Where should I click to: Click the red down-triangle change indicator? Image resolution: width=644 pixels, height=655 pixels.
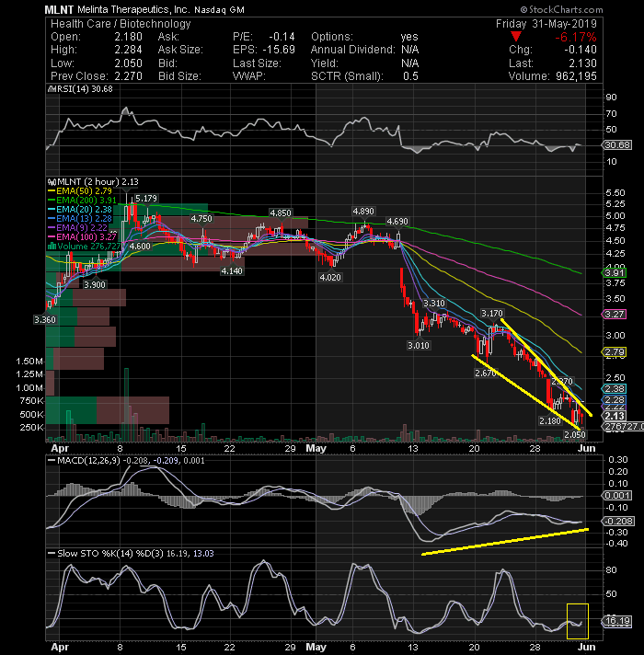(516, 37)
